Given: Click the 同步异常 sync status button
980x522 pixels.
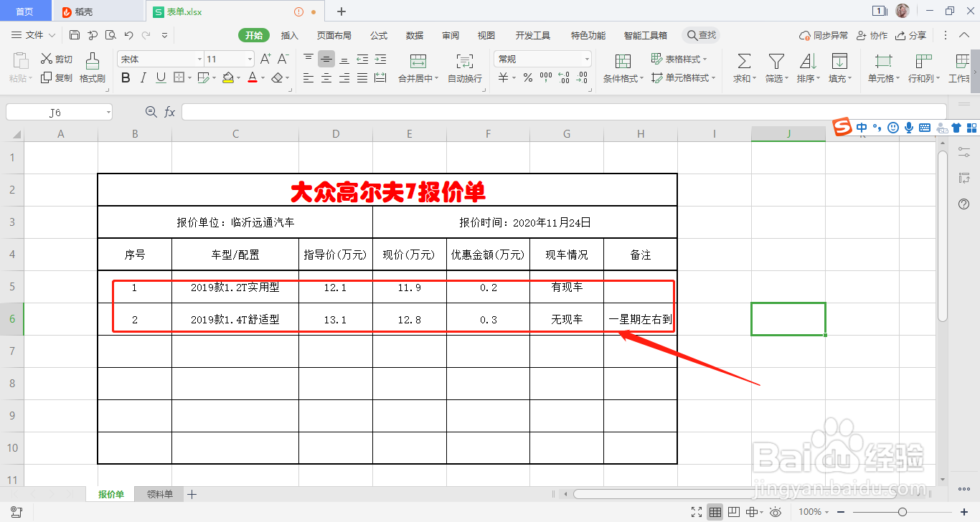Looking at the screenshot, I should point(824,35).
